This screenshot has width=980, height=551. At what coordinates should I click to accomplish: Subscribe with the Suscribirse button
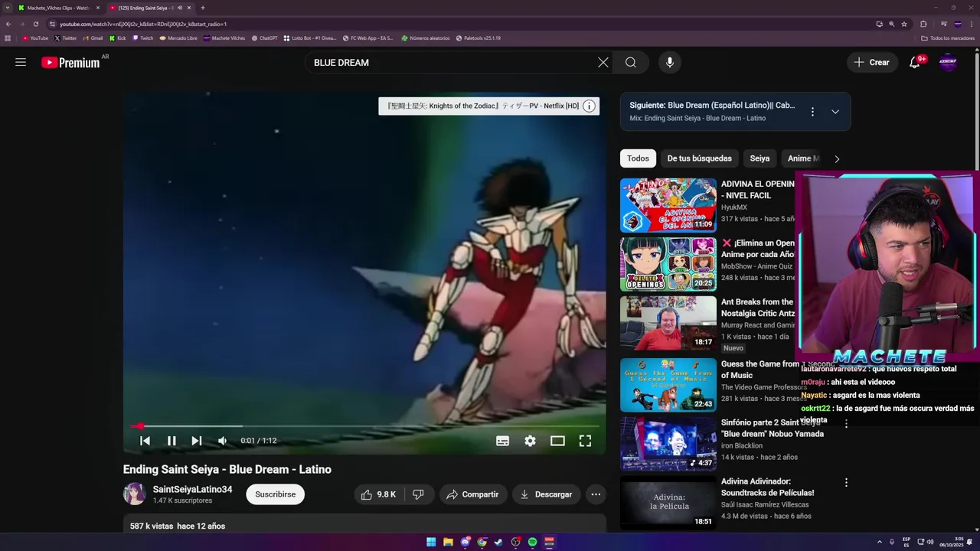click(276, 494)
